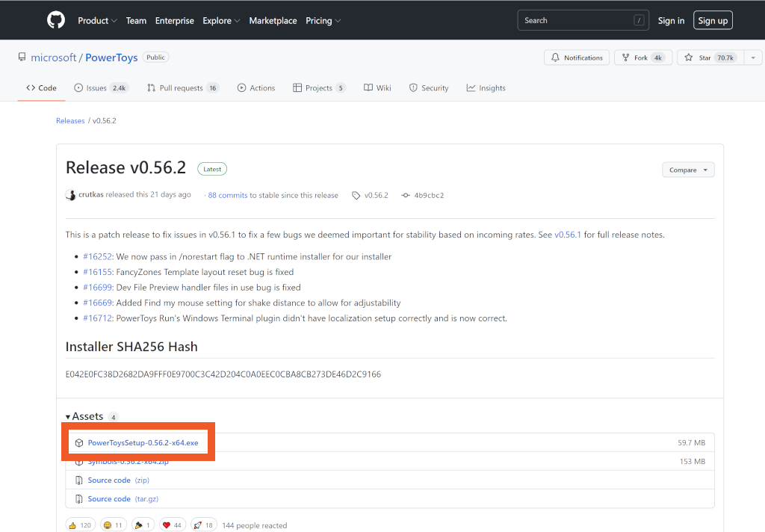Click the smiley face reaction emoji
This screenshot has height=532, width=765.
[107, 525]
